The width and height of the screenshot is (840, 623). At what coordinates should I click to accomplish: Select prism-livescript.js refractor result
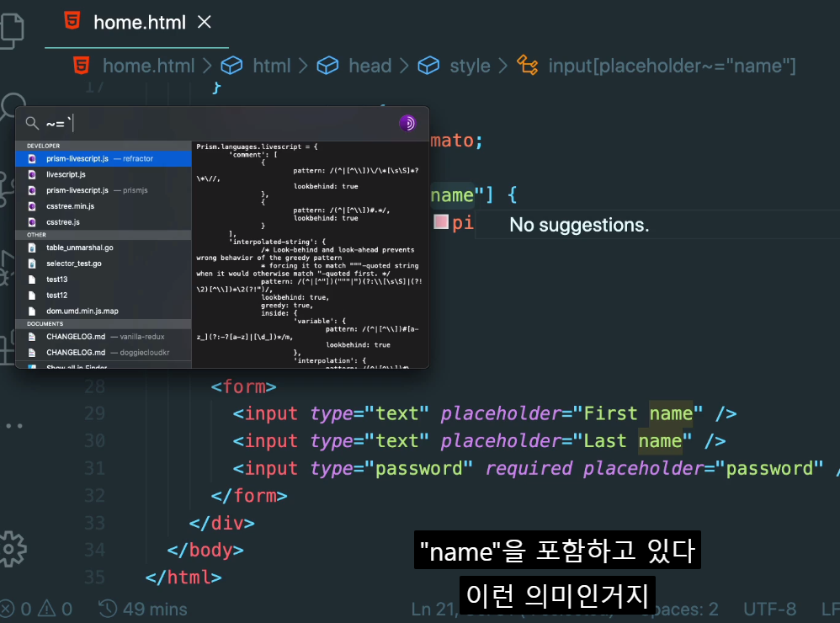[103, 158]
